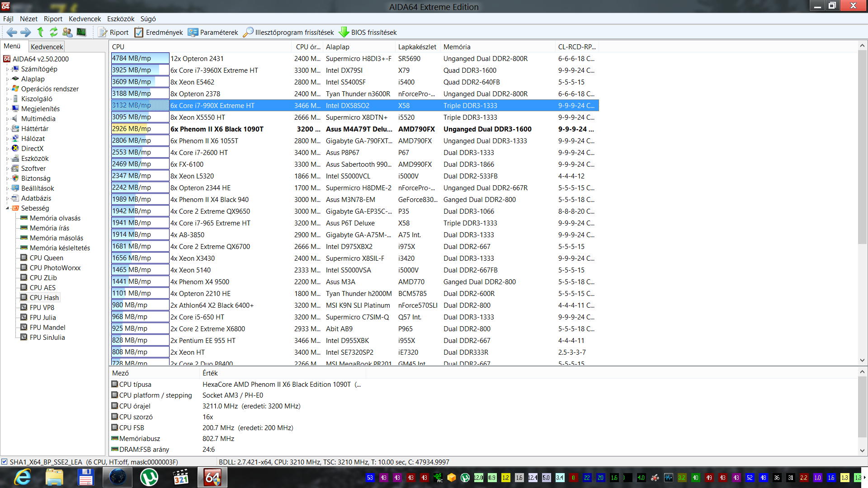Select FPU SinJulia benchmark
The height and width of the screenshot is (488, 868).
[47, 338]
